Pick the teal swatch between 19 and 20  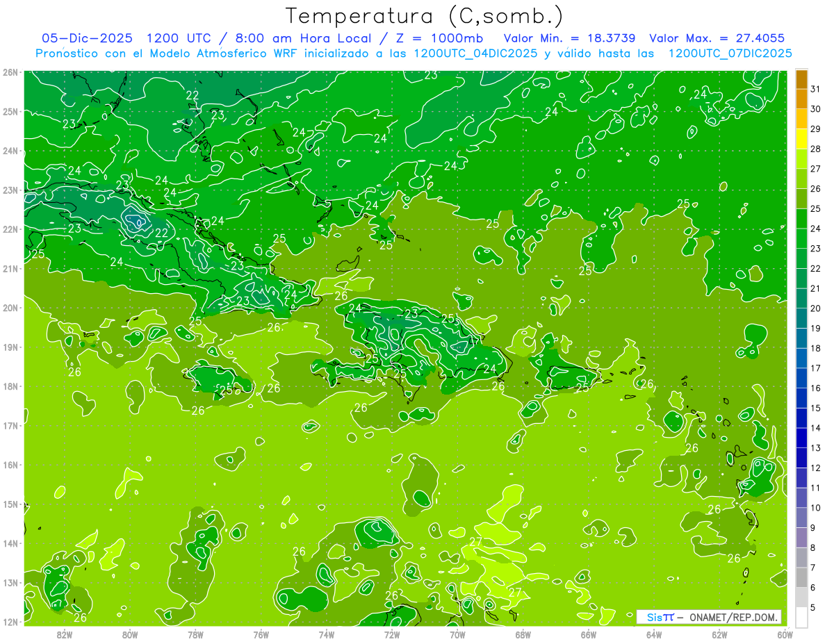801,318
